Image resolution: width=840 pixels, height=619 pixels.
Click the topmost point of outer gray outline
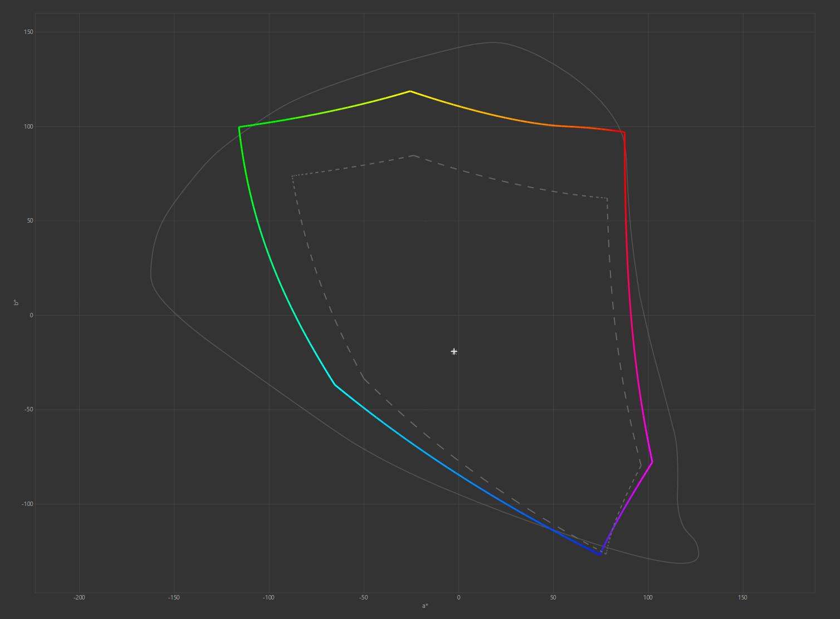click(492, 42)
